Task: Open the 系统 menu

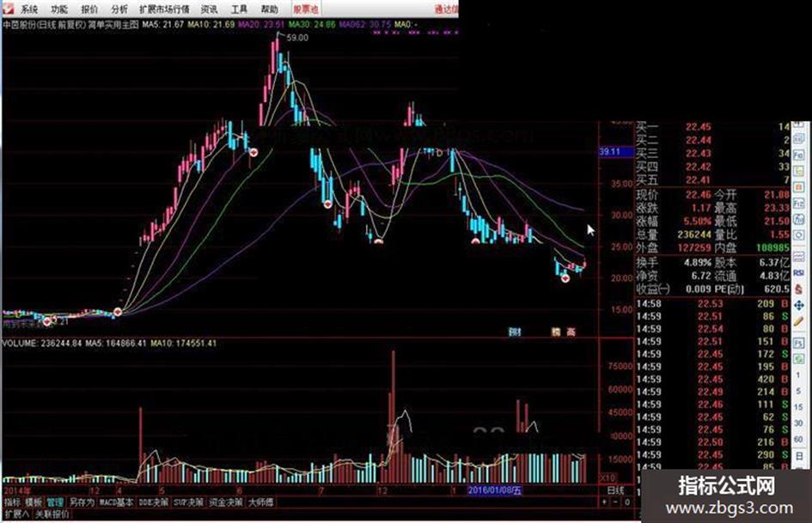Action: click(x=29, y=9)
